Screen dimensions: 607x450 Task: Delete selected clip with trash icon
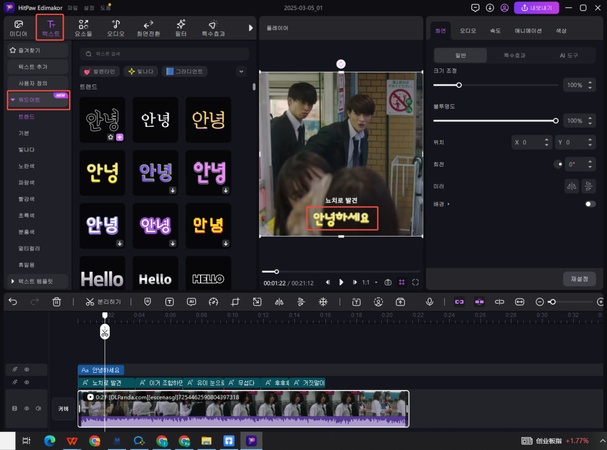pyautogui.click(x=57, y=302)
